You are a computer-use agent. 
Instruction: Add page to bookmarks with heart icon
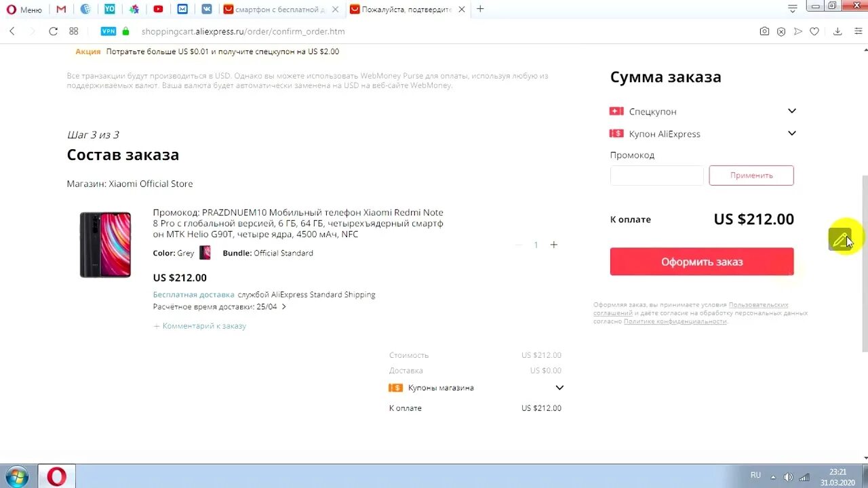click(814, 31)
